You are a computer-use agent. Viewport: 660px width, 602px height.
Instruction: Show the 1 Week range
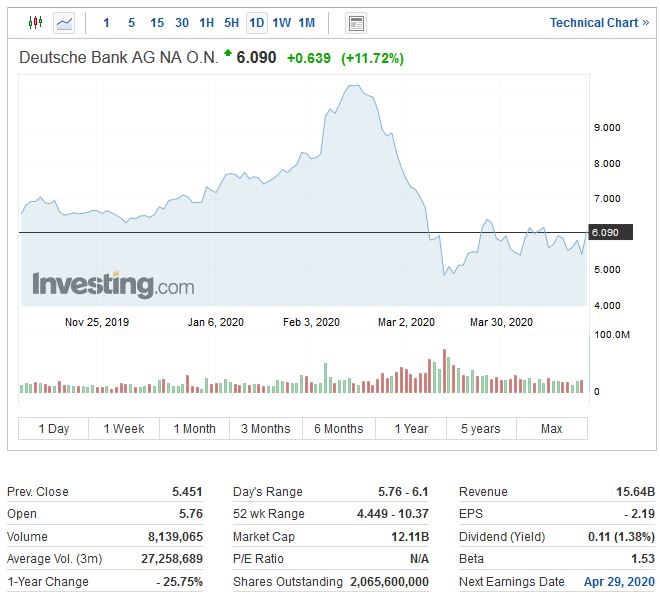tap(124, 429)
